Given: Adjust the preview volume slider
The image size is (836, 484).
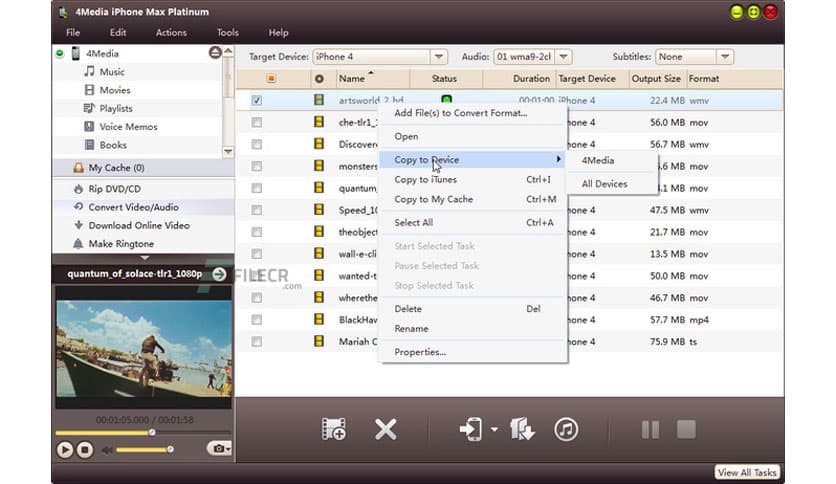Looking at the screenshot, I should pos(144,450).
